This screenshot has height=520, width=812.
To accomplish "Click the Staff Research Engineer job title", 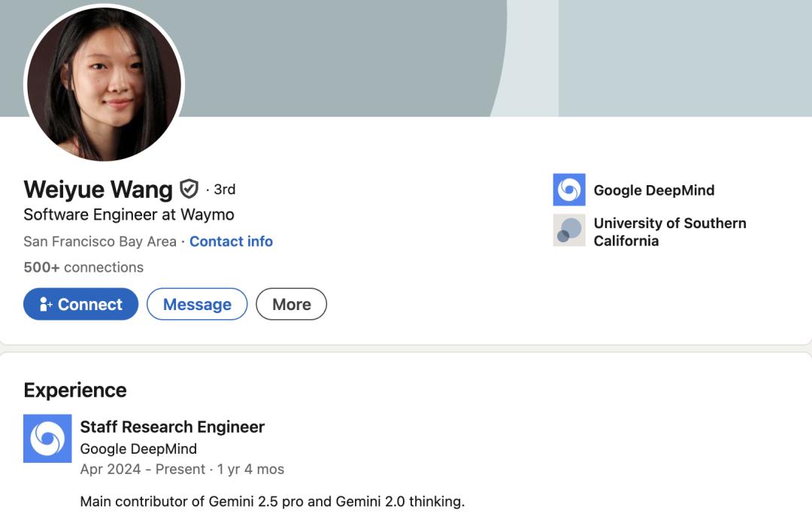I will [x=173, y=427].
